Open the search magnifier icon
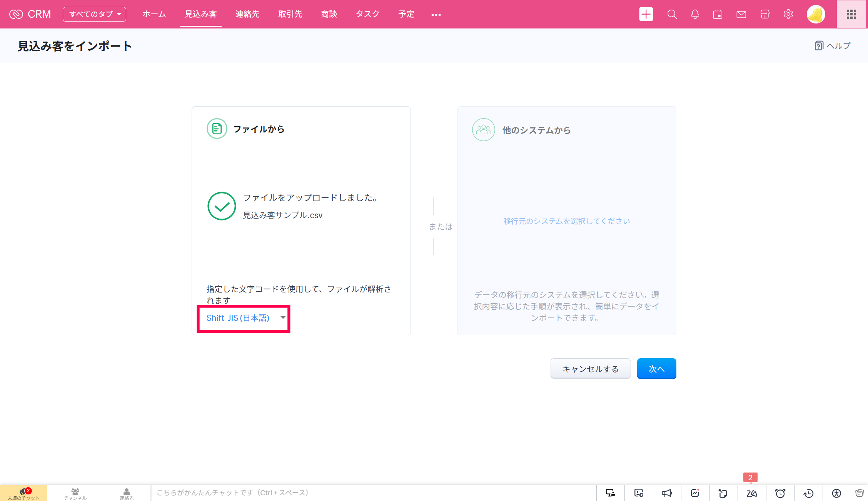Image resolution: width=868 pixels, height=501 pixels. 672,14
